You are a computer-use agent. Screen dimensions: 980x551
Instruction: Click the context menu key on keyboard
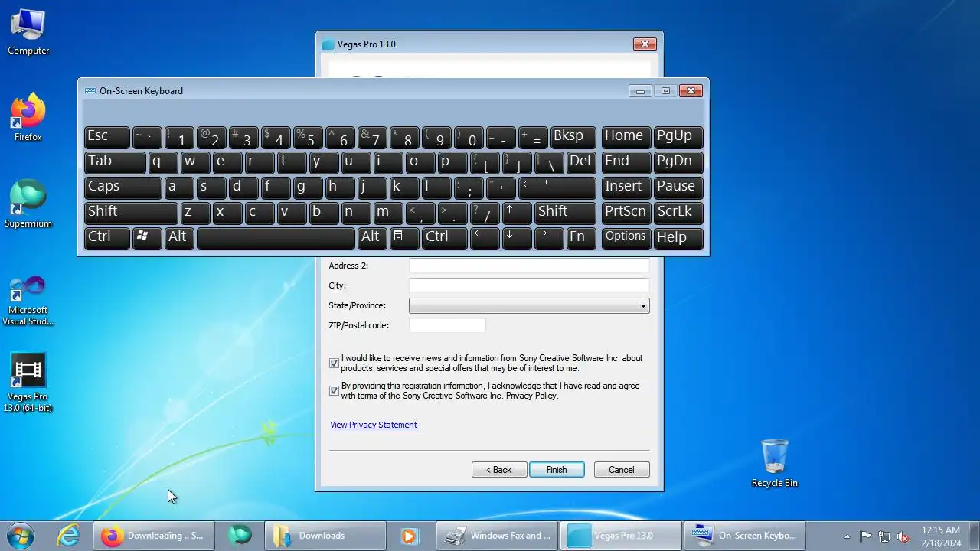[x=404, y=237]
